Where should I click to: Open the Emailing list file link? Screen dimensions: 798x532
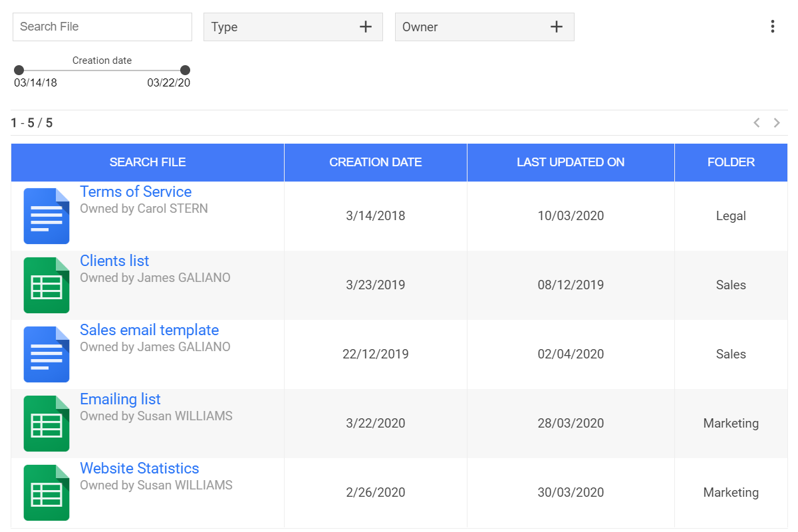coord(120,399)
